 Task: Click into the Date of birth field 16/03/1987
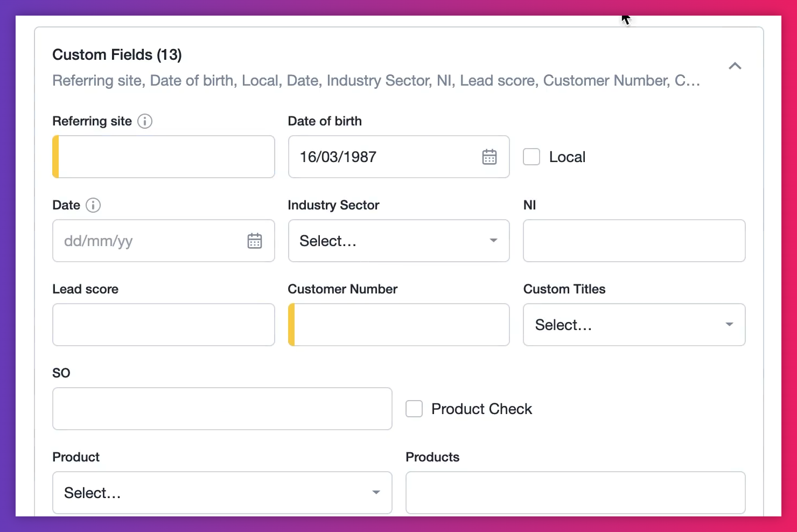click(399, 157)
